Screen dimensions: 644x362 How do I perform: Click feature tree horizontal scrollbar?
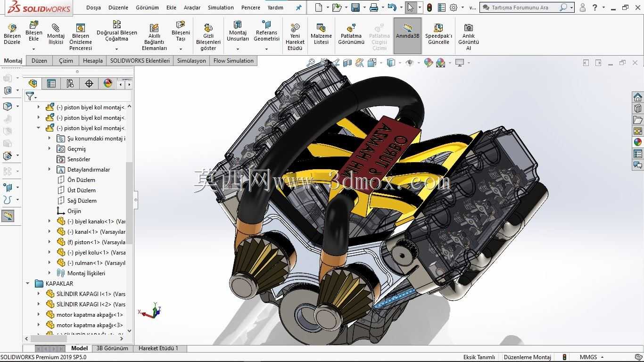click(50, 338)
